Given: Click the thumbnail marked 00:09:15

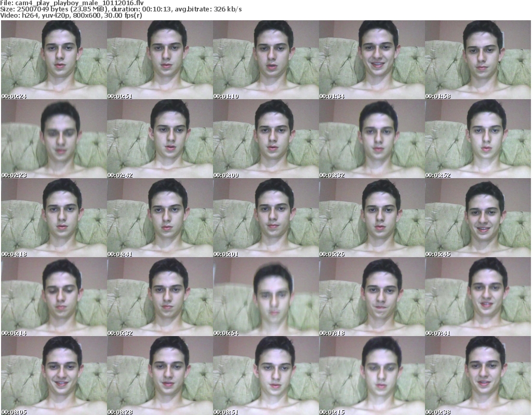Looking at the screenshot, I should coord(371,376).
